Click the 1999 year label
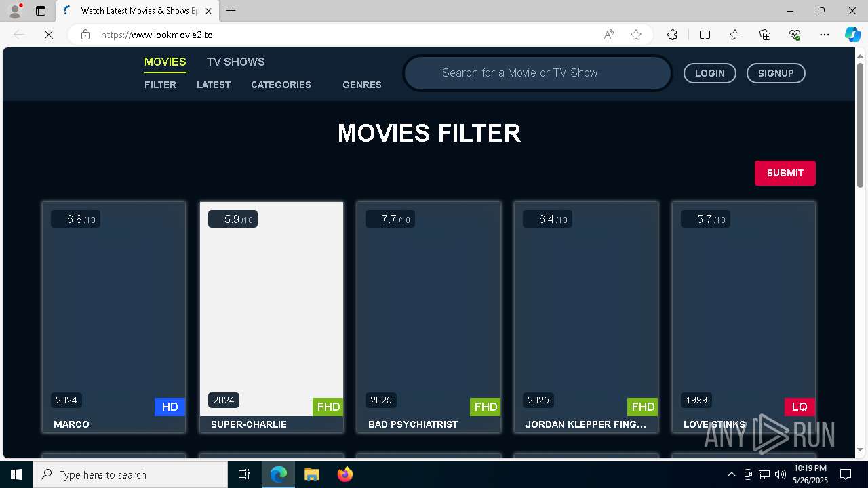The height and width of the screenshot is (488, 868). click(696, 400)
